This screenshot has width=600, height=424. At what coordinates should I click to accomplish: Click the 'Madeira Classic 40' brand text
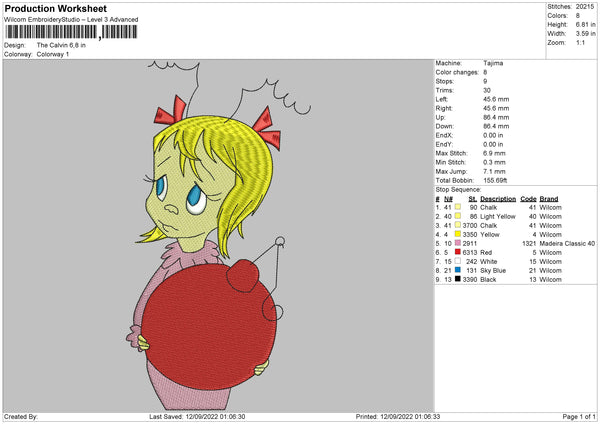click(567, 243)
